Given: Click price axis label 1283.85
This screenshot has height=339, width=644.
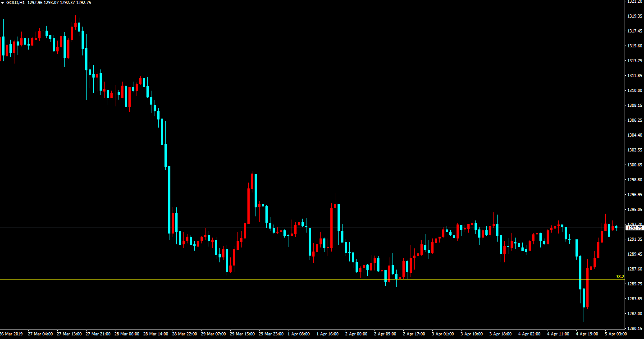Looking at the screenshot, I should pos(634,298).
